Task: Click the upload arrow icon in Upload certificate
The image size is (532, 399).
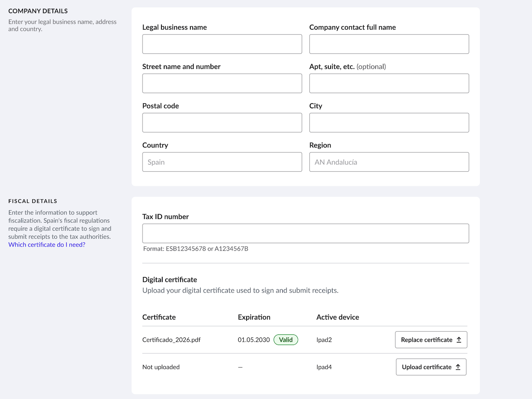Action: pos(458,367)
